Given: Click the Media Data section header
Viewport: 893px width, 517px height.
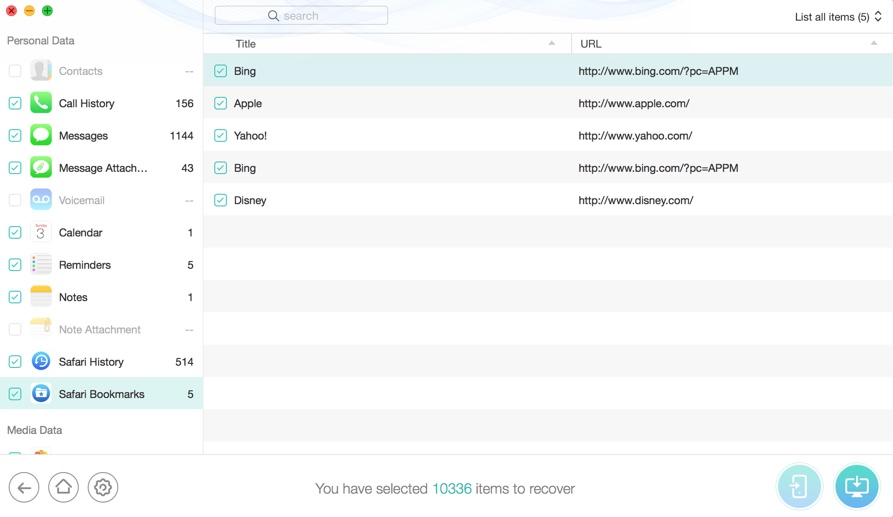Looking at the screenshot, I should 34,430.
